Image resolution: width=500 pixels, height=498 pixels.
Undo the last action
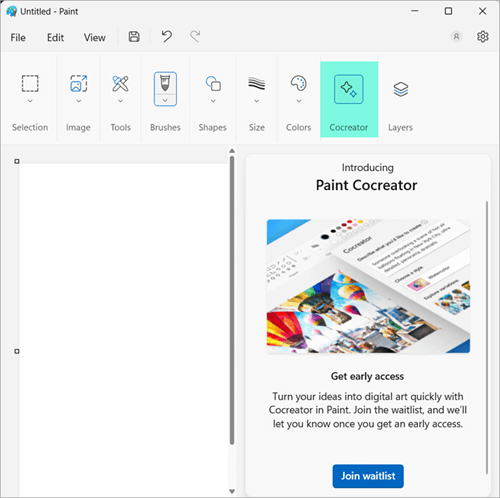point(167,36)
